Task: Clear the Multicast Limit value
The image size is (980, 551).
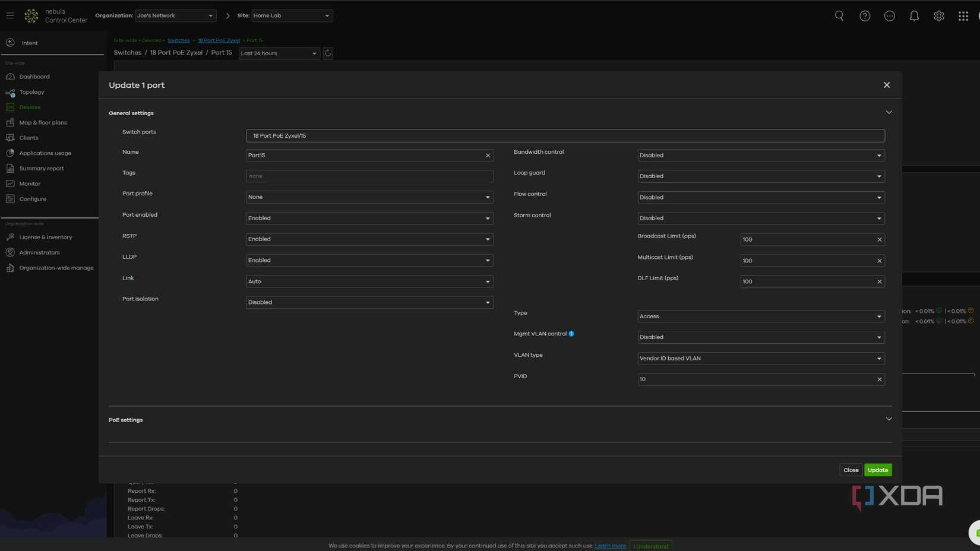Action: point(880,261)
